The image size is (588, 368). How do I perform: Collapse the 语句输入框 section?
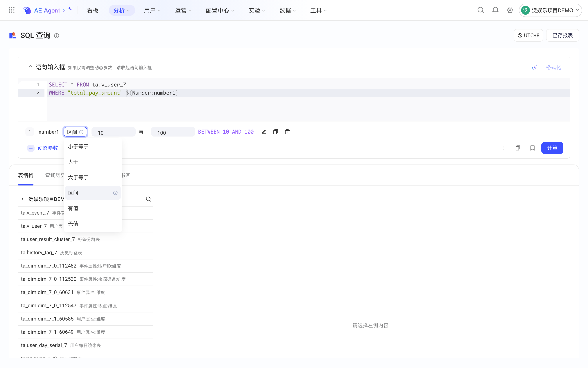pos(30,66)
